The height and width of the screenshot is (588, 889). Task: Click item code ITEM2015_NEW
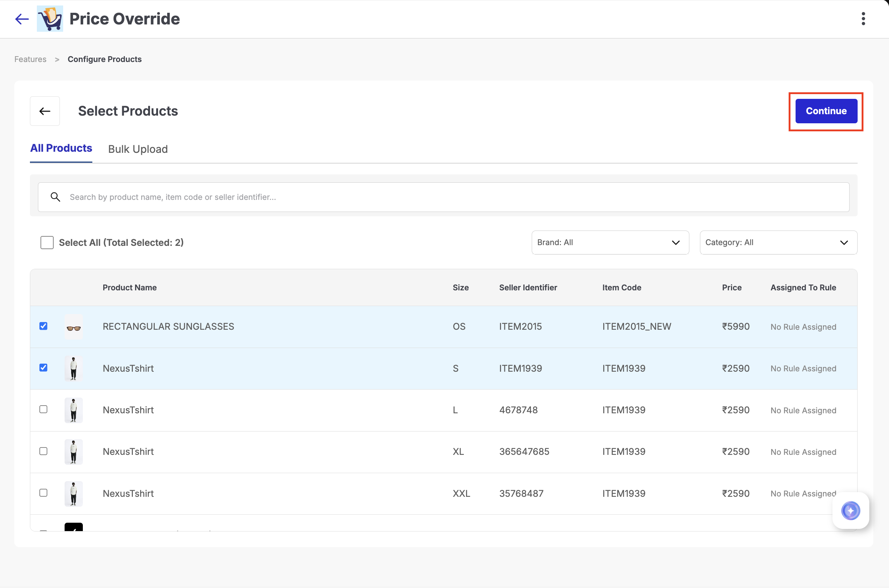point(637,326)
